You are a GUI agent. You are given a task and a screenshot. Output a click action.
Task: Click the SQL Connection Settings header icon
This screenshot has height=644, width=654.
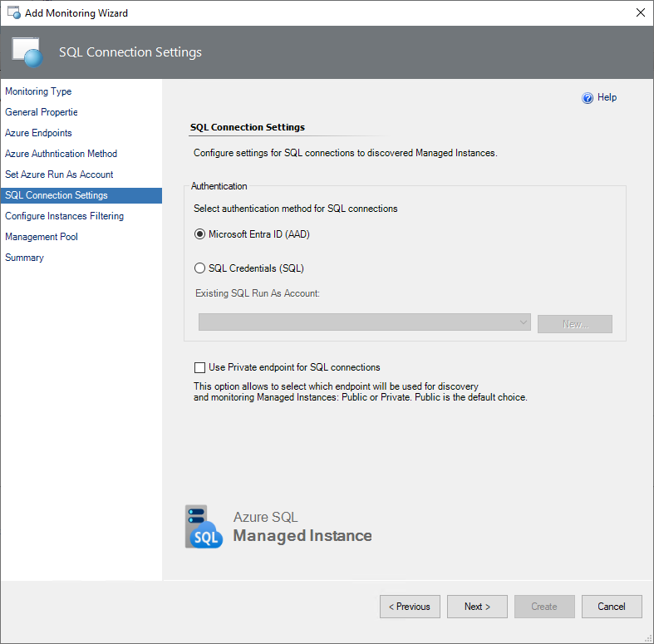(x=27, y=52)
